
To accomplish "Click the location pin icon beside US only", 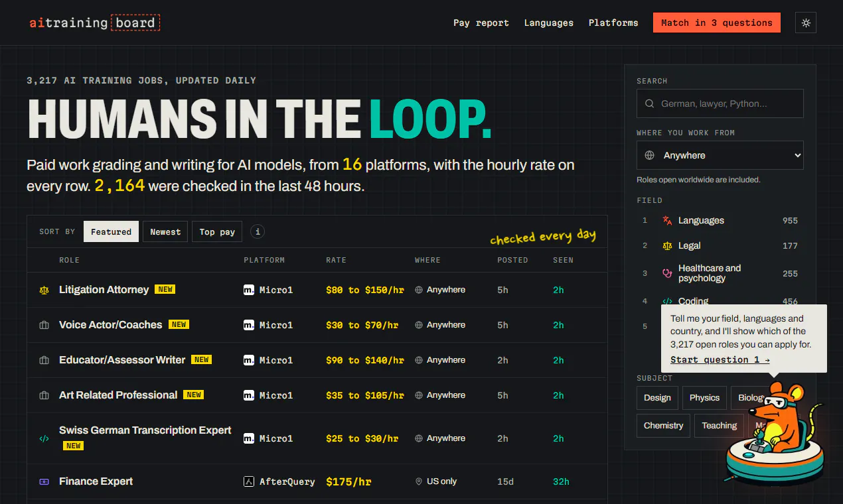I will click(419, 481).
